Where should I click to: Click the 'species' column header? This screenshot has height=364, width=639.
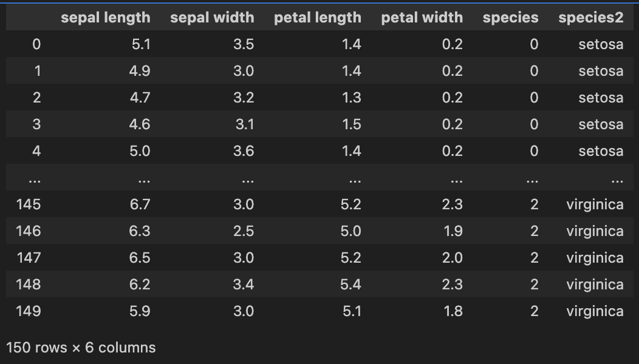(x=510, y=18)
